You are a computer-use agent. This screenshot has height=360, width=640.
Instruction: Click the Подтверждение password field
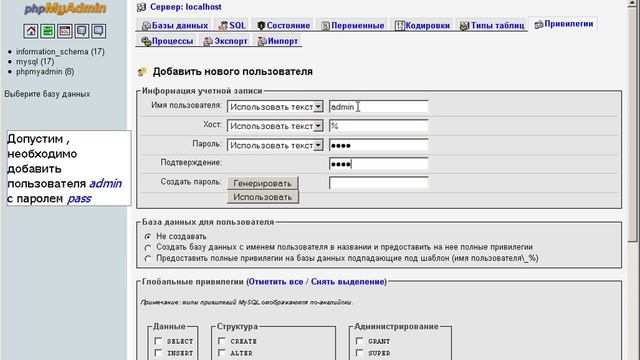point(378,164)
